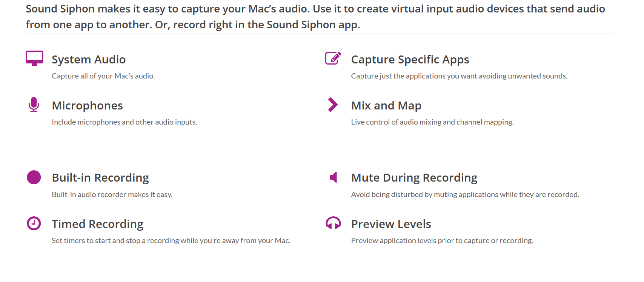Image resolution: width=644 pixels, height=282 pixels.
Task: Click the 'Set timers to start and stop' description
Action: [171, 240]
